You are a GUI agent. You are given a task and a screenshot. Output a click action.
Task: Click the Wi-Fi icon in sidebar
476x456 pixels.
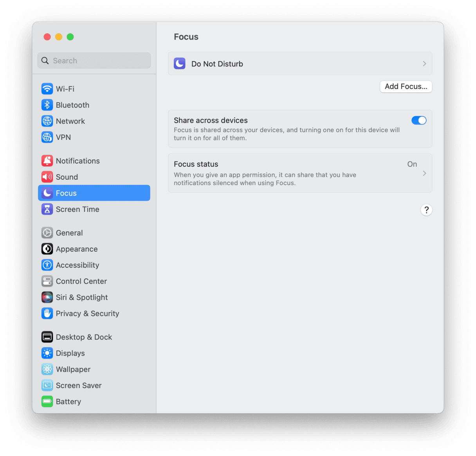click(x=47, y=89)
